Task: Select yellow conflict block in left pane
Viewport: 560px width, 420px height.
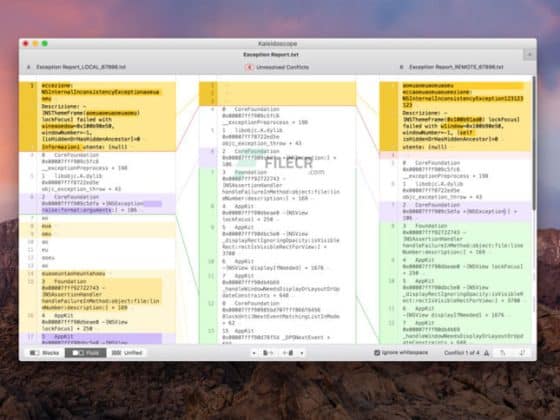Action: 97,116
